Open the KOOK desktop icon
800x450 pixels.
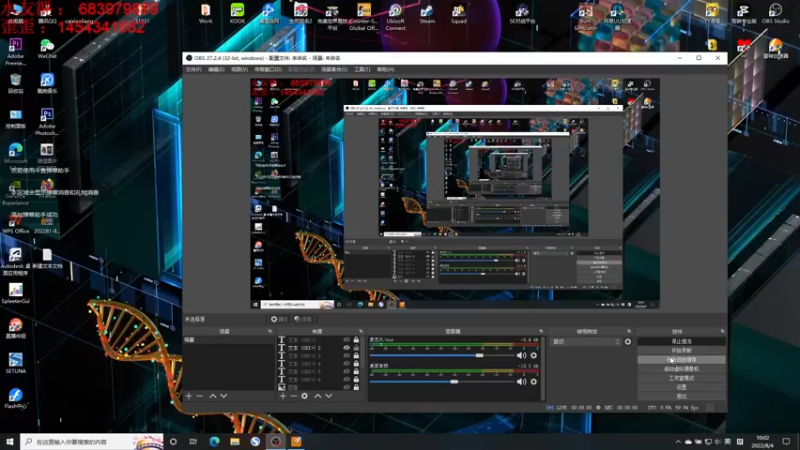237,14
